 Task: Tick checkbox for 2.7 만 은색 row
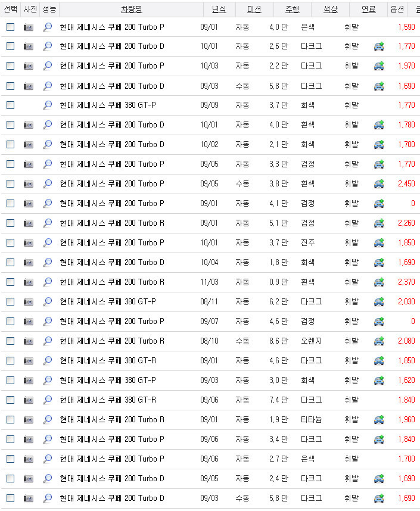(x=11, y=459)
